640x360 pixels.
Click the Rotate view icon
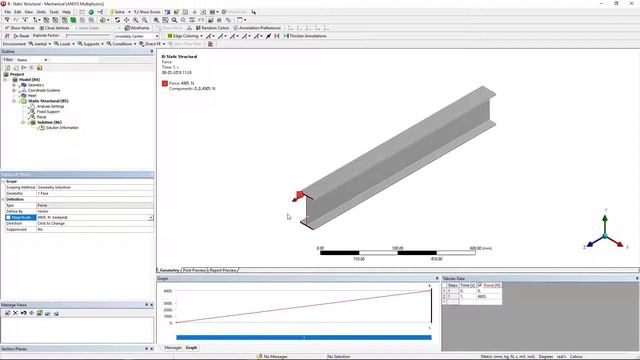pyautogui.click(x=117, y=20)
